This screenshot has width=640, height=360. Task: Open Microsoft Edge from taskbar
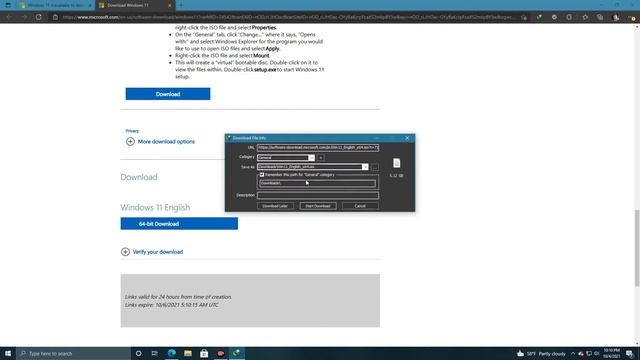[171, 353]
